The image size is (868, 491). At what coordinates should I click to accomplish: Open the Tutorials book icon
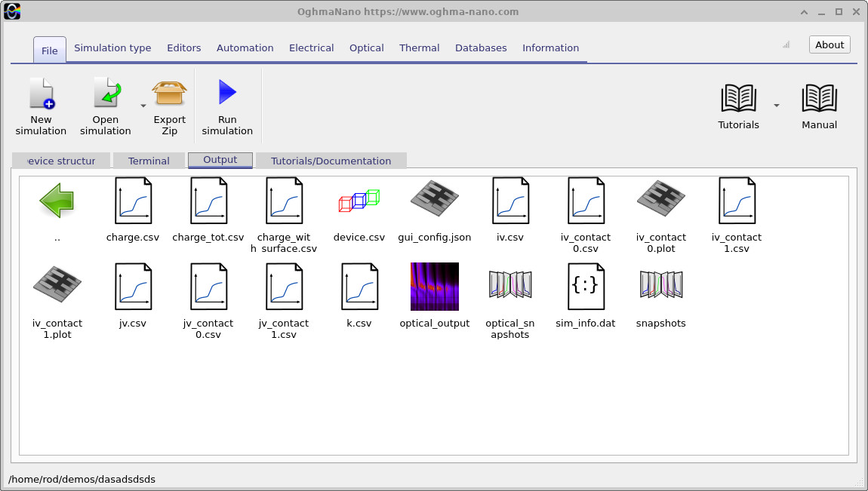(738, 98)
